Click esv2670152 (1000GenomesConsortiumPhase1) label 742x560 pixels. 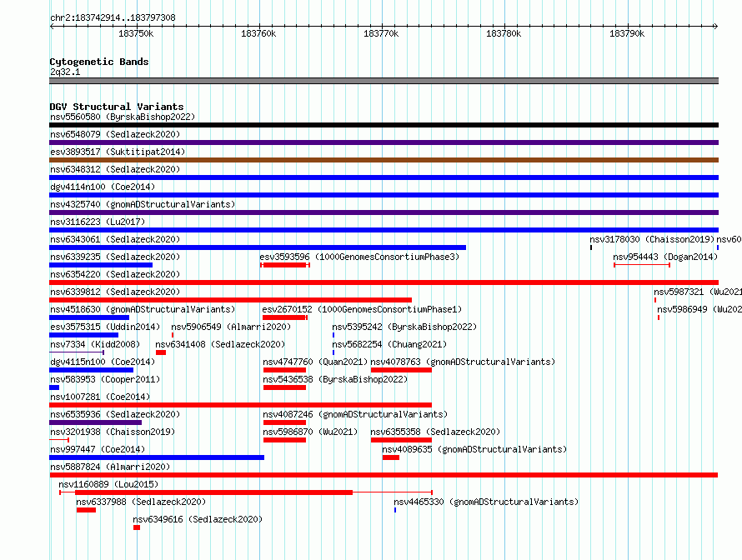click(x=362, y=309)
